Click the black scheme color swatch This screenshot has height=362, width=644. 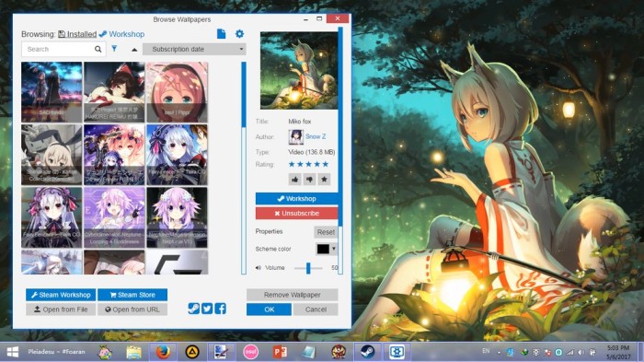pyautogui.click(x=323, y=249)
